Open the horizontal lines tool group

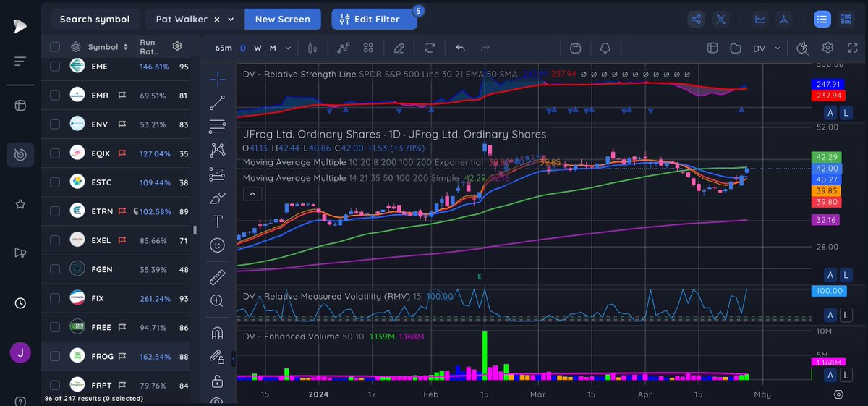tap(217, 127)
